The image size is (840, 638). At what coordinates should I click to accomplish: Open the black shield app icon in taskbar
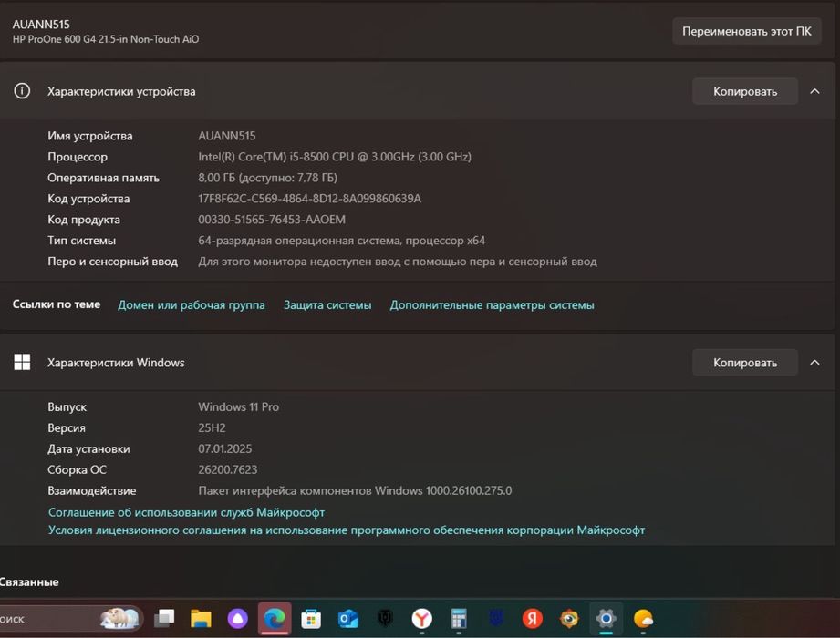(385, 619)
